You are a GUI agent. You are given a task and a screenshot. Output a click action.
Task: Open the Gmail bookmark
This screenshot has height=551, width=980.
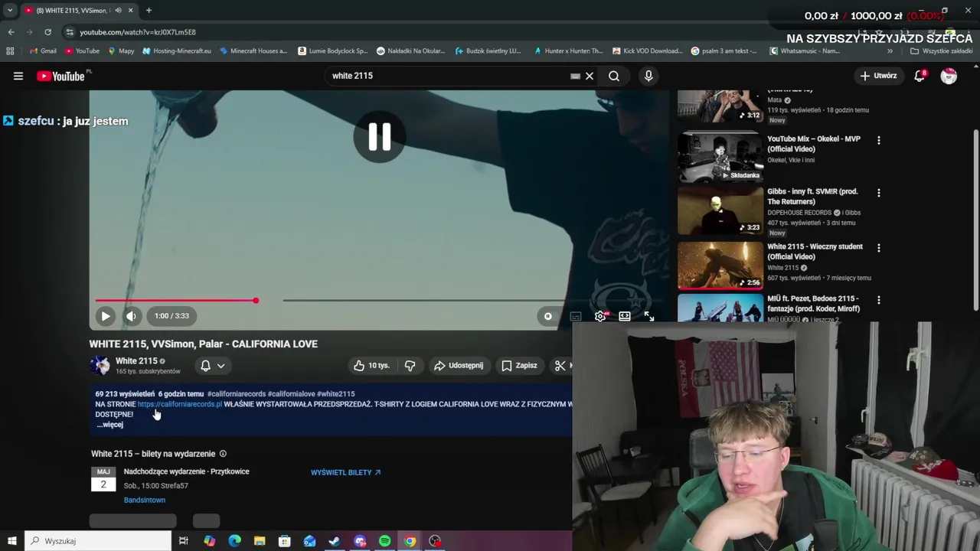pos(43,51)
